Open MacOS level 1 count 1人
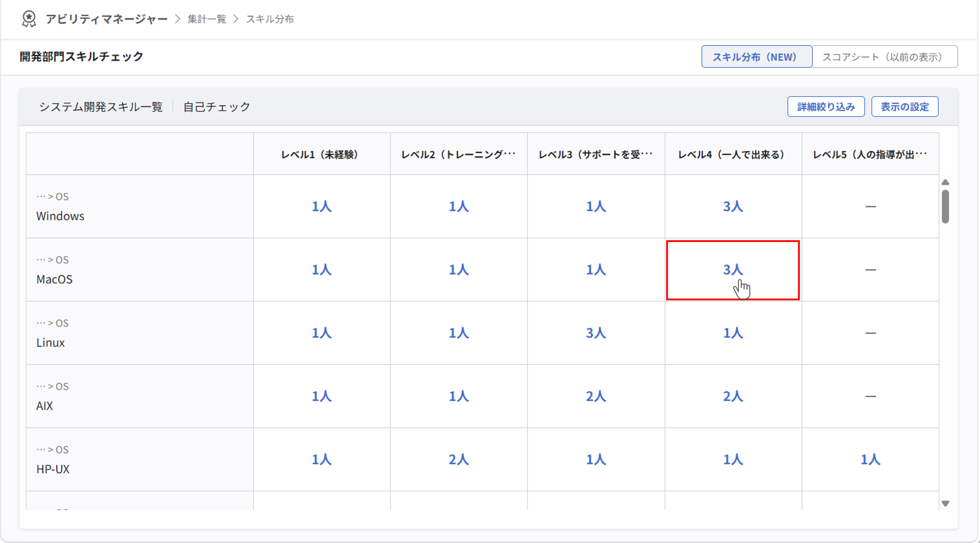 tap(322, 270)
